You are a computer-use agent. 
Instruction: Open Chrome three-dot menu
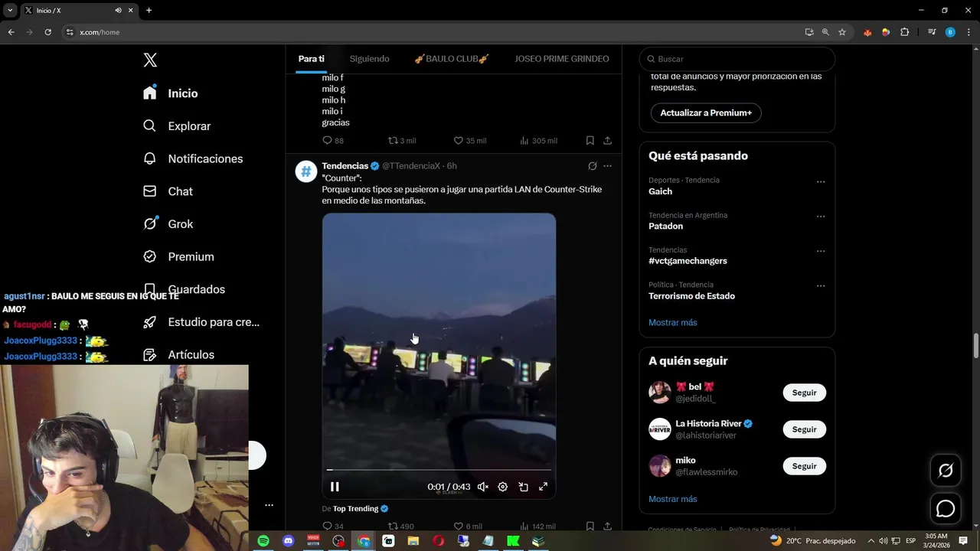point(969,32)
